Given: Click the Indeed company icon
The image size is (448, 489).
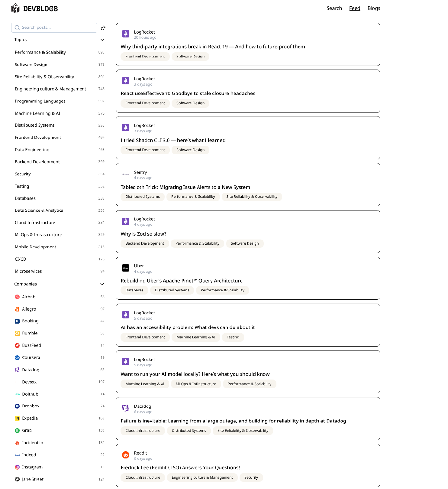Looking at the screenshot, I should 17,455.
